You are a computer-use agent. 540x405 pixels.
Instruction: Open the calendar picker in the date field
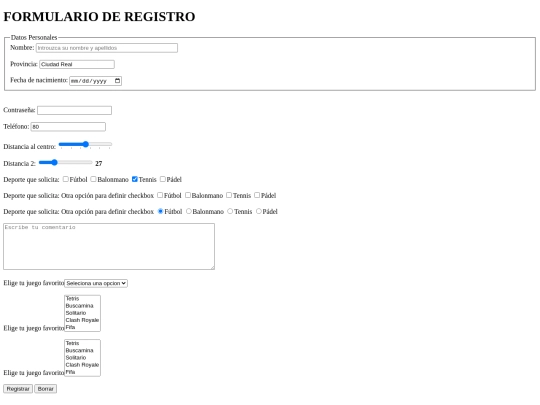tap(117, 81)
